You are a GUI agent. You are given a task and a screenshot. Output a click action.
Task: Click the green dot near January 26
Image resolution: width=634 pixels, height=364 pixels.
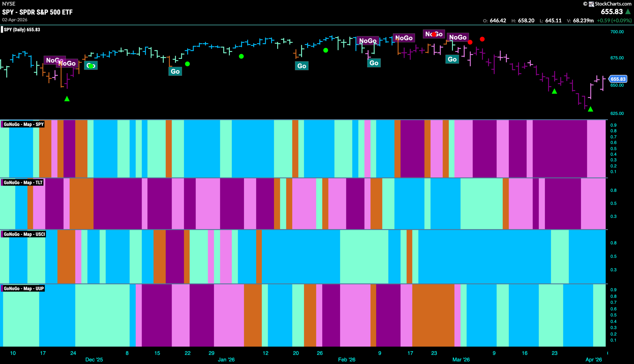325,50
